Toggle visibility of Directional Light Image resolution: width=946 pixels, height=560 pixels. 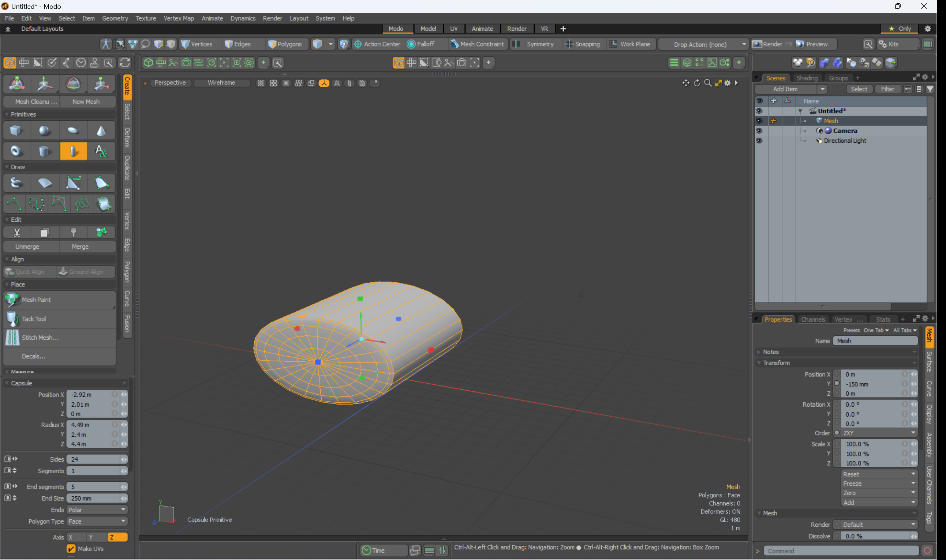[759, 141]
